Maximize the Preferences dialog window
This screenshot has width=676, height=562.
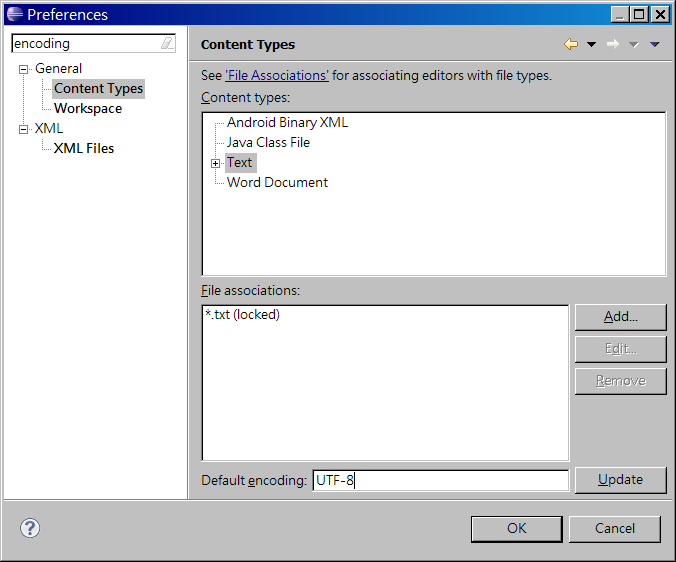pyautogui.click(x=641, y=14)
